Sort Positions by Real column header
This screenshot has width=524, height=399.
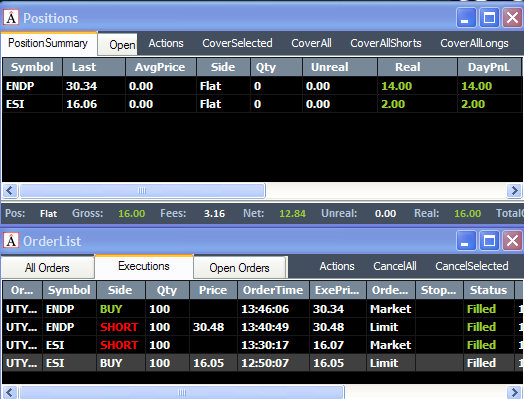[417, 67]
